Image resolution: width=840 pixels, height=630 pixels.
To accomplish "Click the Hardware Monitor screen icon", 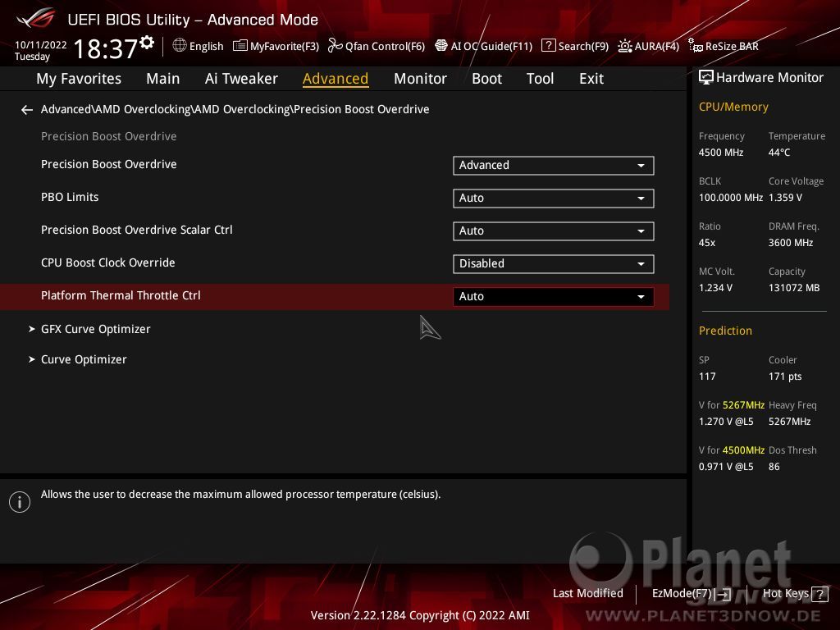I will [x=706, y=78].
